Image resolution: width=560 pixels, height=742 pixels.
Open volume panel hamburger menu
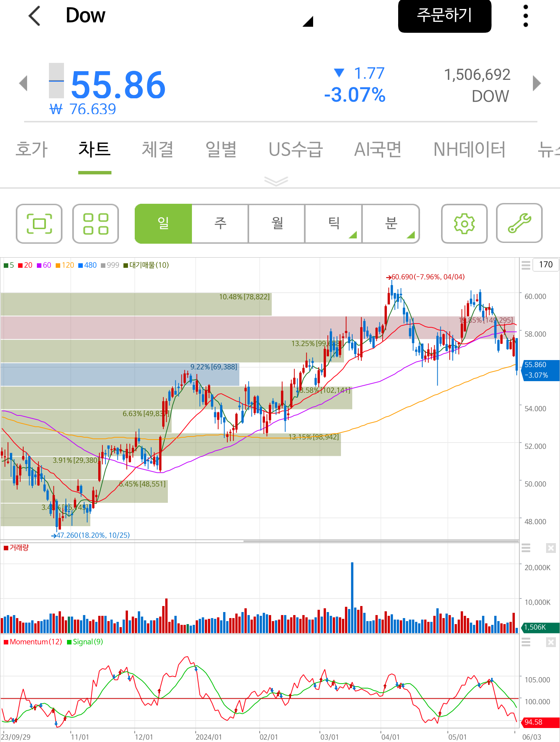click(526, 548)
